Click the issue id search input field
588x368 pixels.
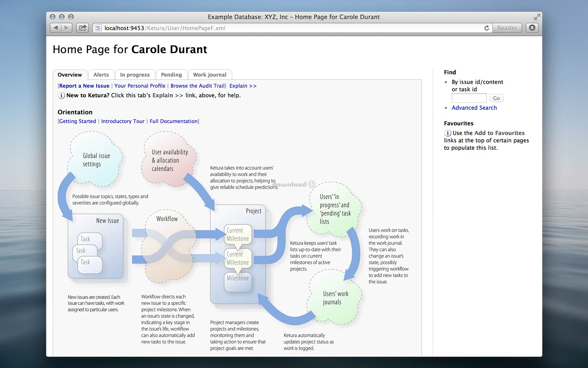tap(469, 98)
